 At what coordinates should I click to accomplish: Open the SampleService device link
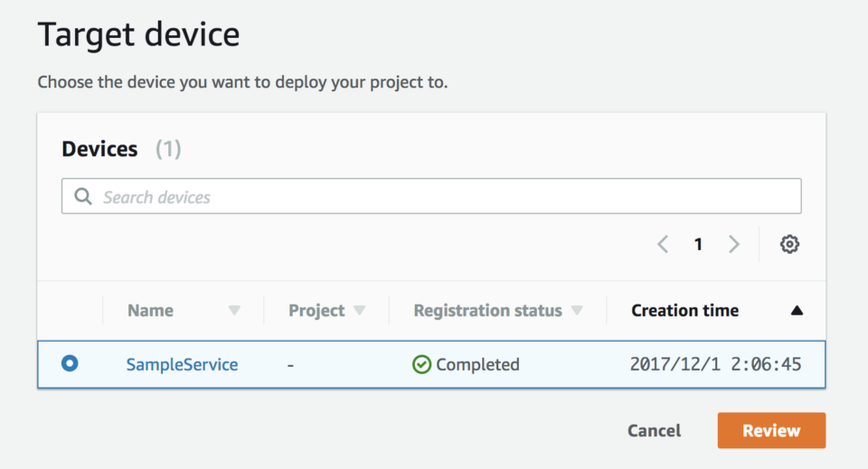pyautogui.click(x=182, y=364)
